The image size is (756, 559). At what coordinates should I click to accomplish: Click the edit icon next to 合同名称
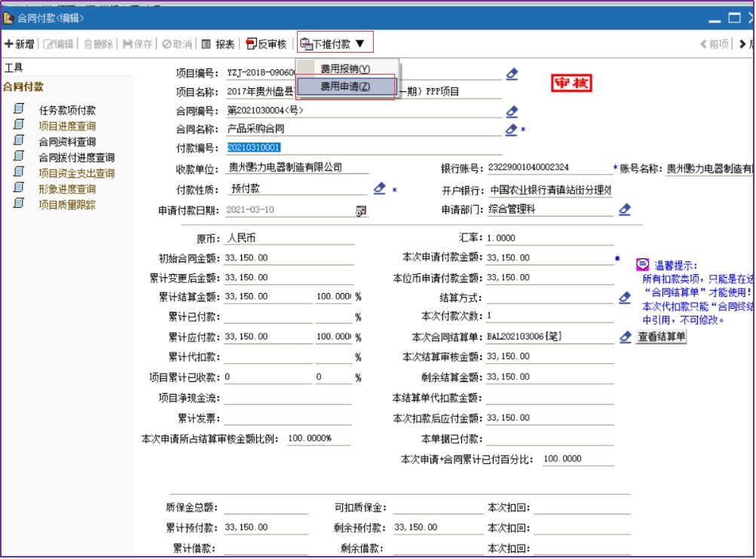click(x=511, y=130)
